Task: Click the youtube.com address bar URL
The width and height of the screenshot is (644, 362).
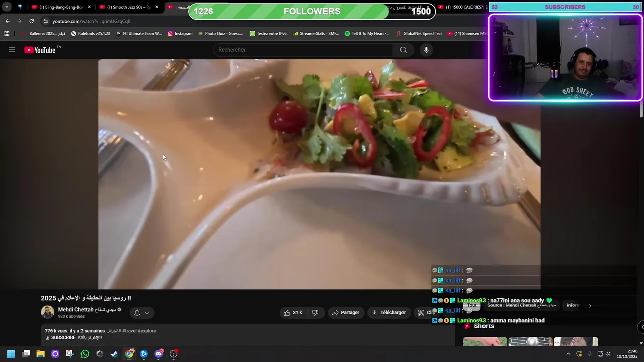Action: (x=91, y=21)
